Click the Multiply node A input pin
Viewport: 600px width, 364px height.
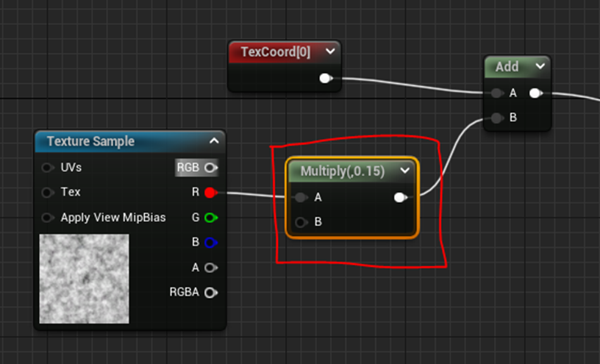[x=301, y=198]
